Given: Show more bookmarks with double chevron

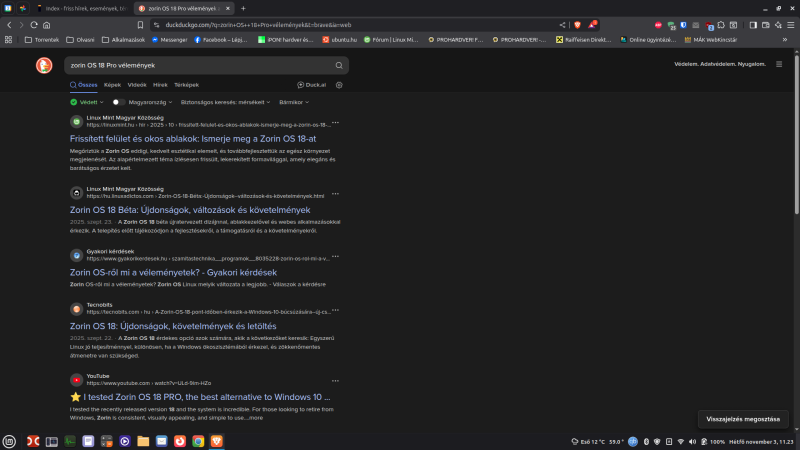Looking at the screenshot, I should click(785, 39).
